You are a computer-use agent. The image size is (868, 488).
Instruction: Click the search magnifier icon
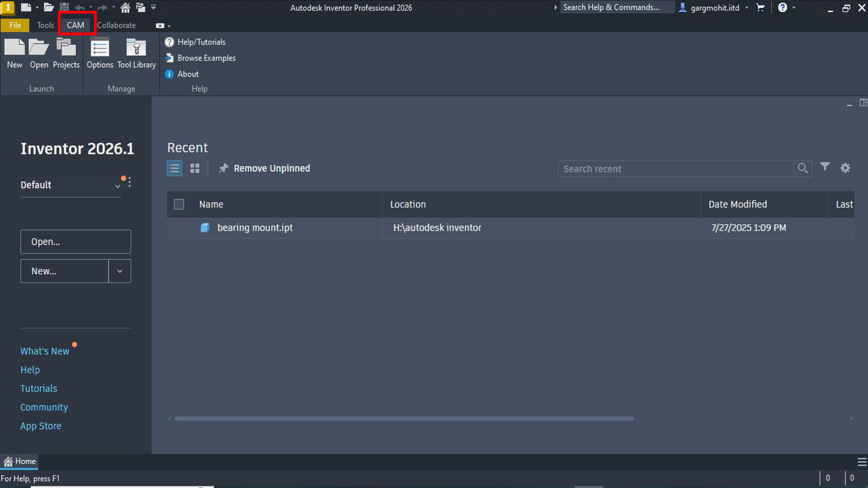pyautogui.click(x=803, y=168)
